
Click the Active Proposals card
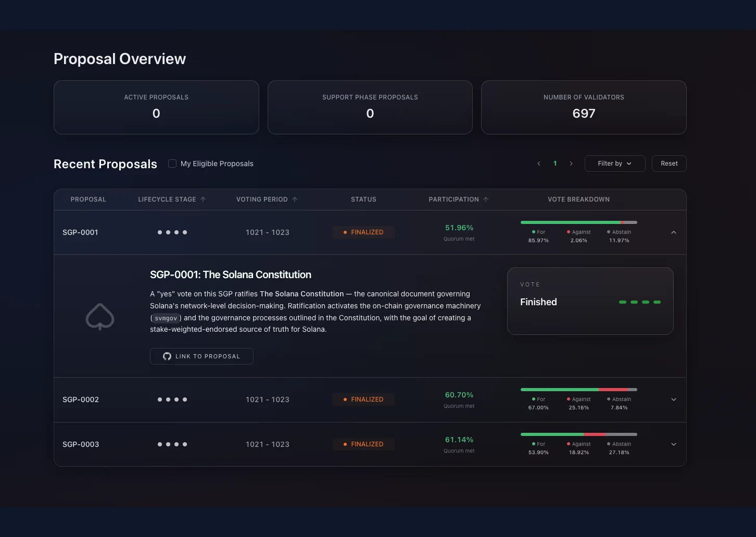click(156, 107)
